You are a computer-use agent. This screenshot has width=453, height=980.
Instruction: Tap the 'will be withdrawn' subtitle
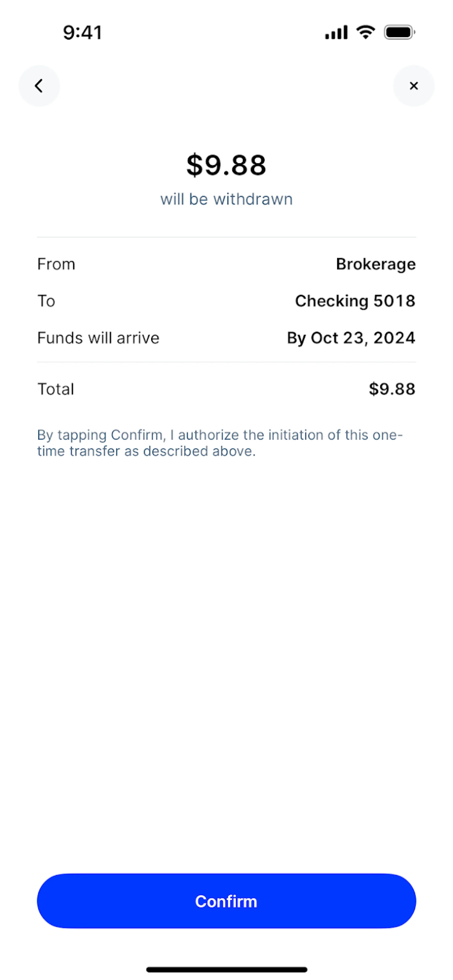226,199
